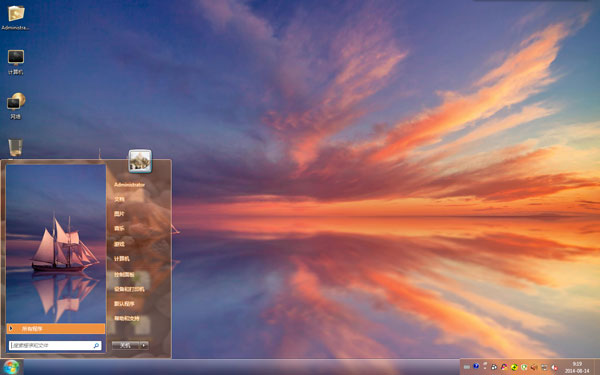600x375 pixels.
Task: Open Administrator folder from Start menu
Action: pos(129,185)
